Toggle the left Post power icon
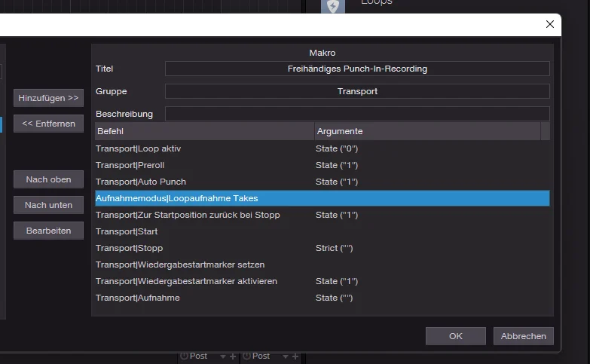Image resolution: width=590 pixels, height=364 pixels. point(184,356)
